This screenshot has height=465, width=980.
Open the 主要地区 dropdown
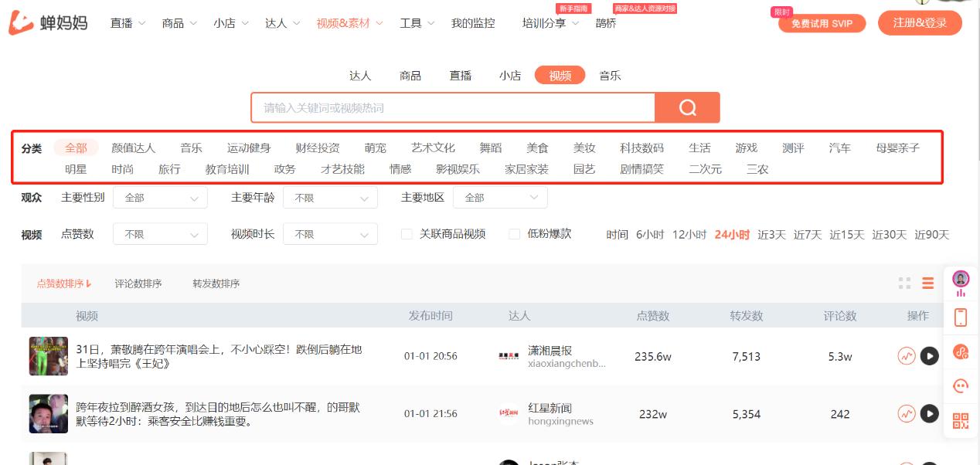pyautogui.click(x=500, y=197)
